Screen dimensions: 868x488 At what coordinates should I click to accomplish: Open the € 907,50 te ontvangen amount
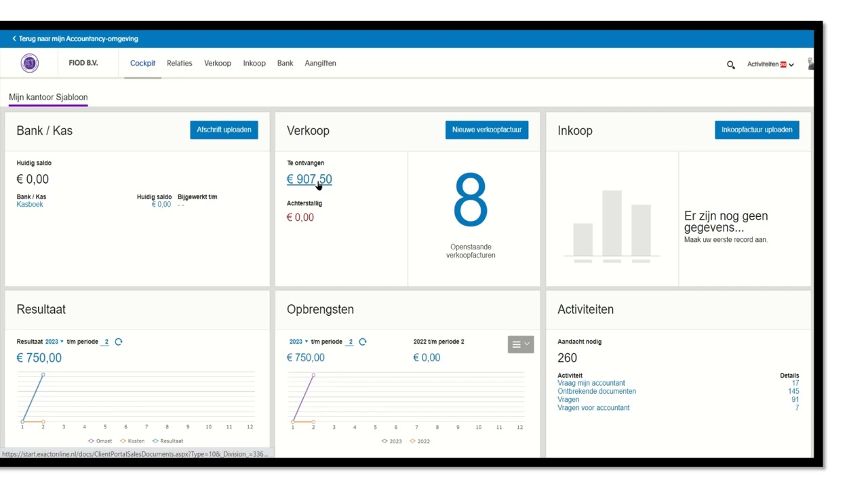coord(309,180)
